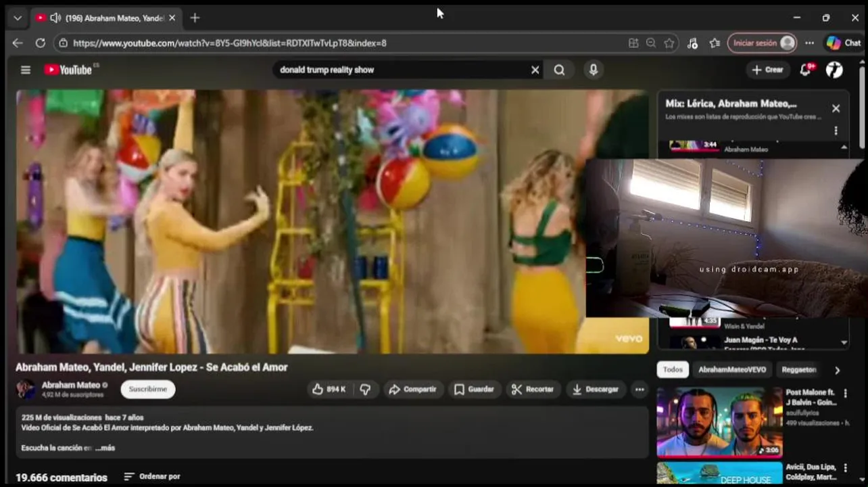Open tab actions dropdown chevron

point(18,18)
